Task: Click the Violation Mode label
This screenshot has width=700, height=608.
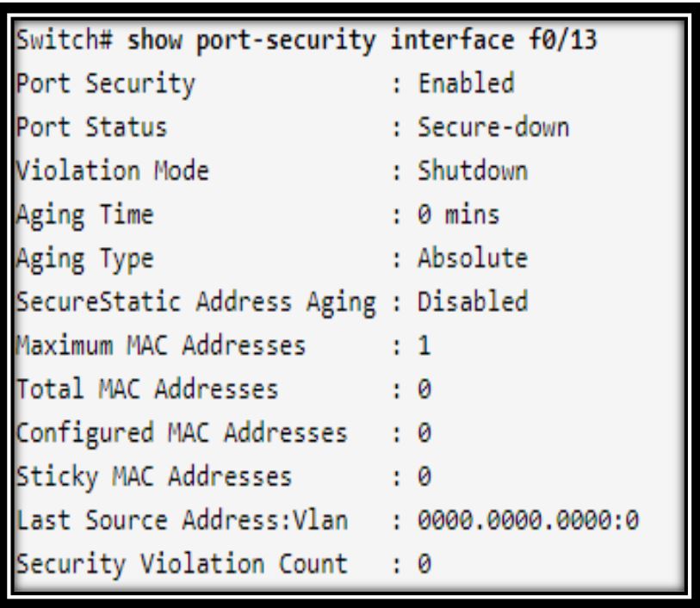Action: 112,171
